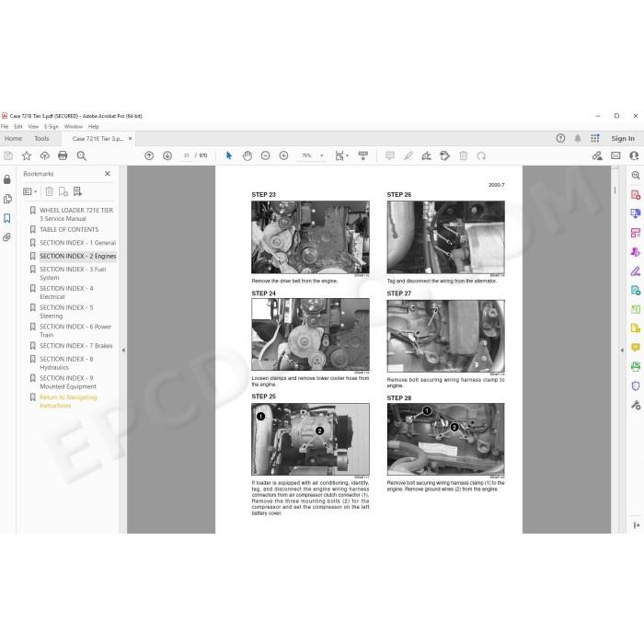Open the sign document pen tool
Viewport: 644px width, 644px height.
click(426, 155)
